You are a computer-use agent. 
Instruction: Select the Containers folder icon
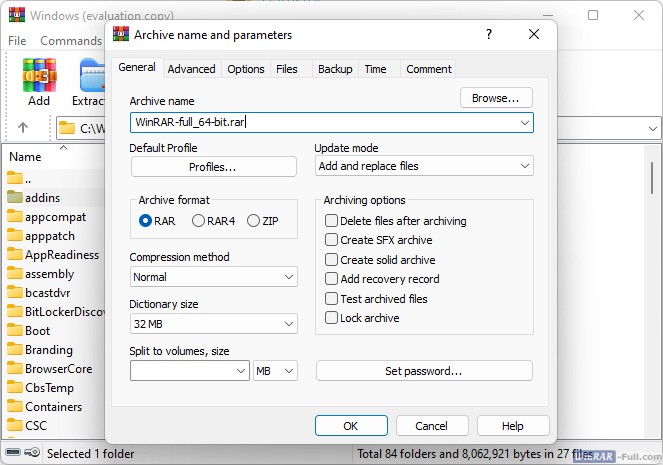click(x=15, y=407)
